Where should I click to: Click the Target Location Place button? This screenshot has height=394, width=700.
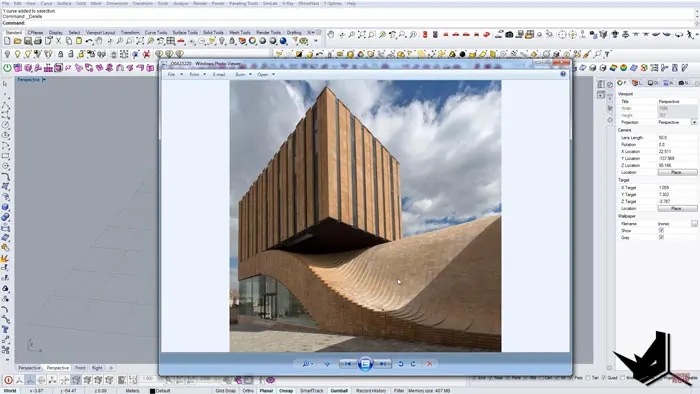tap(677, 208)
